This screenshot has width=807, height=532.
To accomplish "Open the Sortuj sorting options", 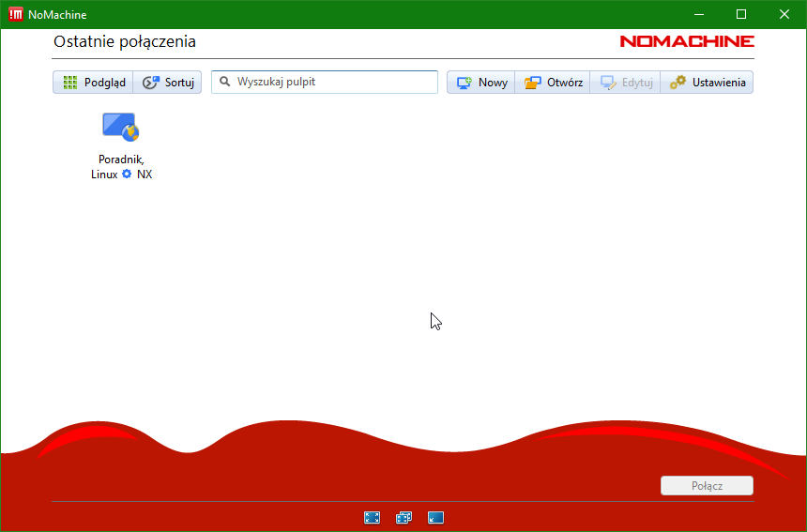I will (x=168, y=83).
